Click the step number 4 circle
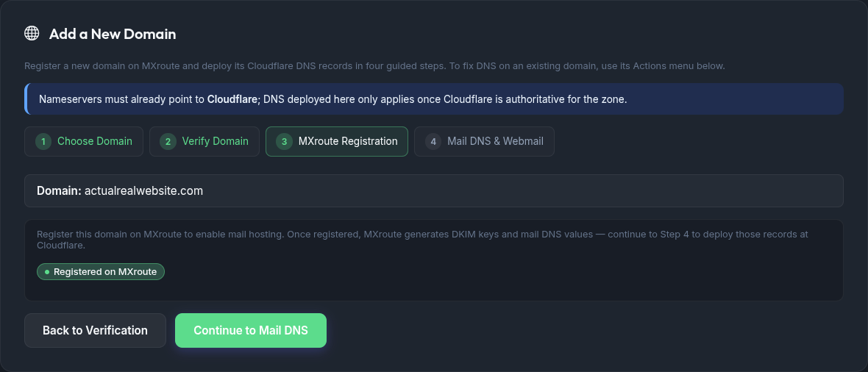The width and height of the screenshot is (868, 372). coord(433,142)
